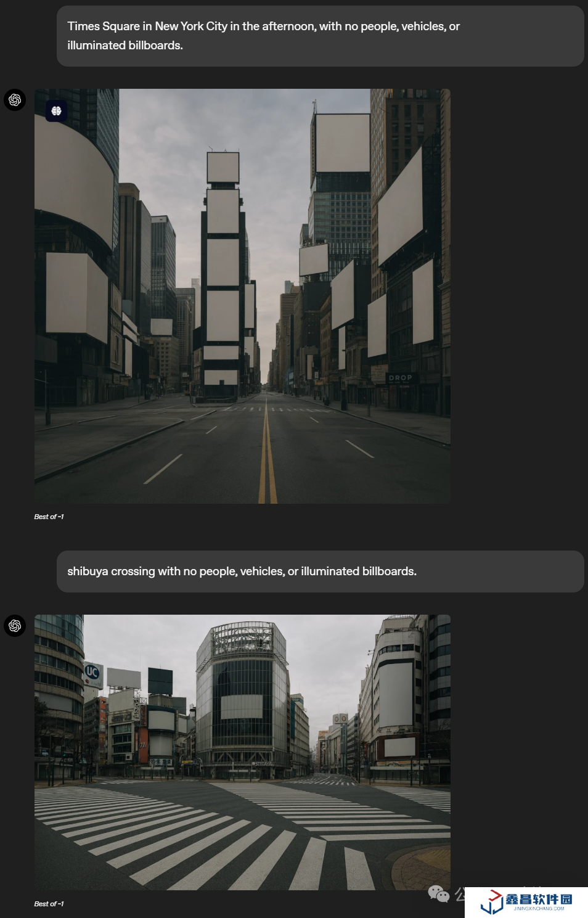Click the DROP storefront sign

tap(400, 378)
